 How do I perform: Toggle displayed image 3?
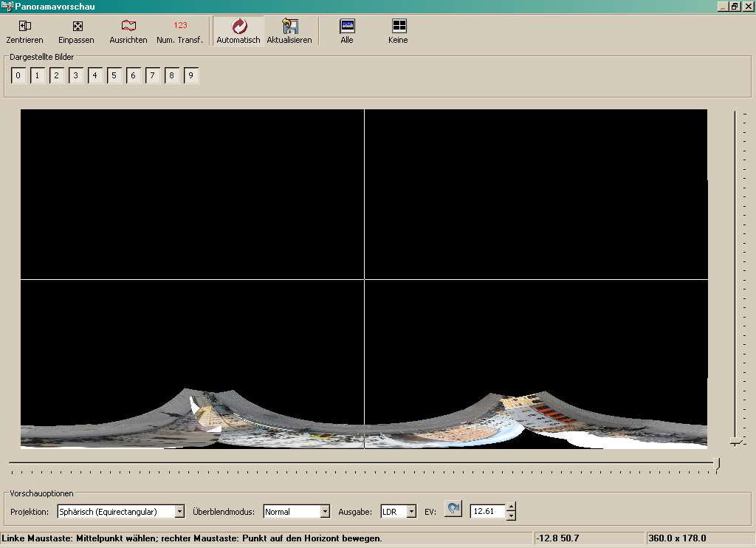coord(76,75)
